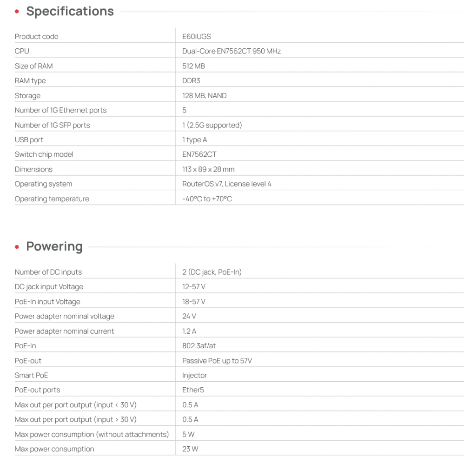Viewport: 476px width, 457px height.
Task: Click the Operating temperature label
Action: coord(52,199)
